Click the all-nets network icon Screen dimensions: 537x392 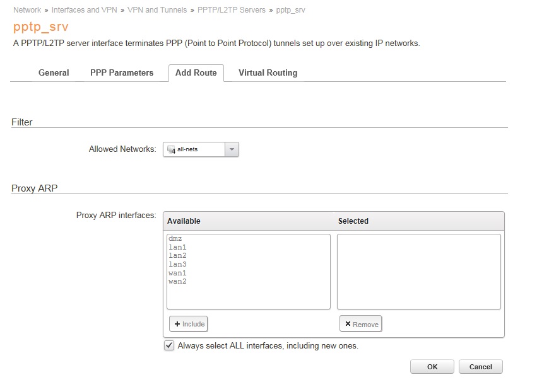170,150
